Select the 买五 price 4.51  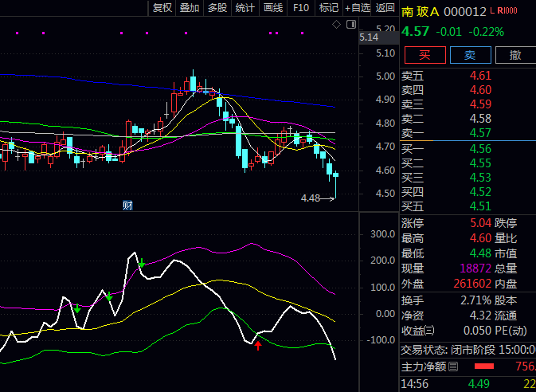[480, 206]
